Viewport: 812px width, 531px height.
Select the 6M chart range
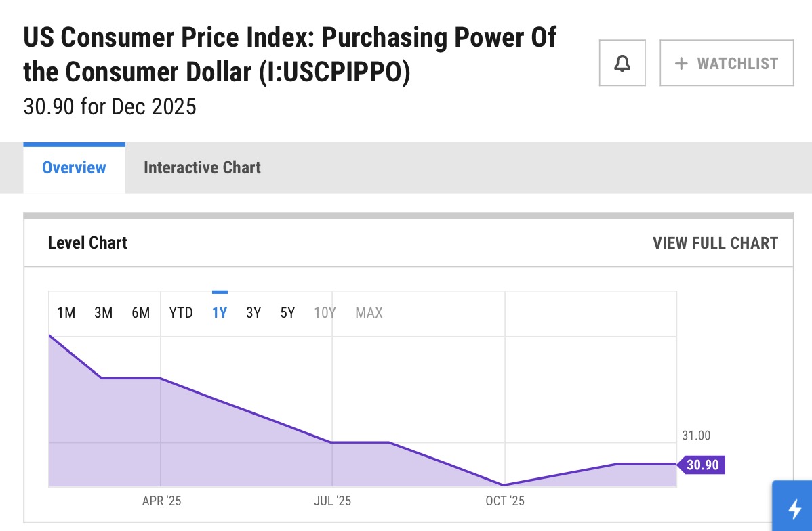pos(141,313)
